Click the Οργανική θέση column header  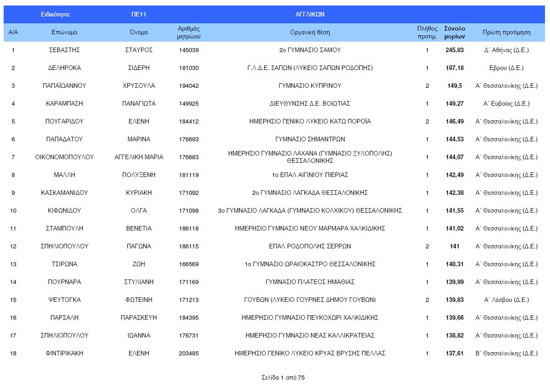click(x=310, y=32)
